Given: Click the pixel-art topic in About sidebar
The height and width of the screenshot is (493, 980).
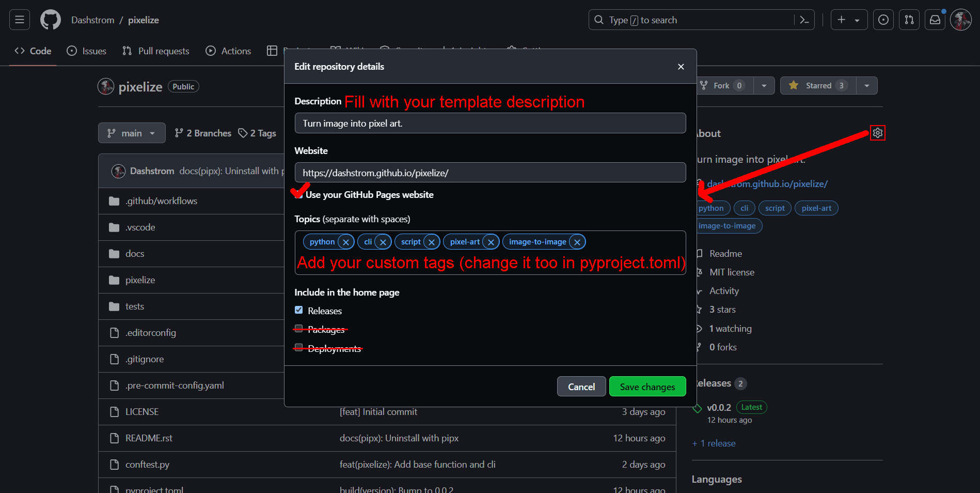Looking at the screenshot, I should [816, 208].
